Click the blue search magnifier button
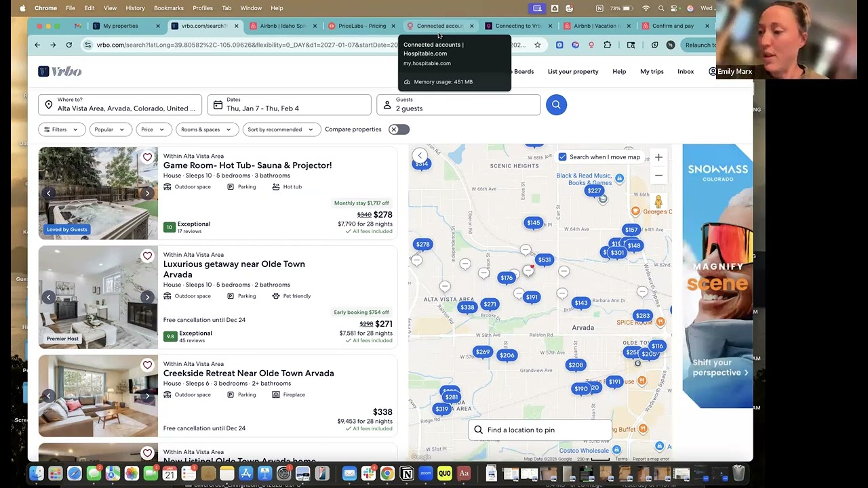 click(556, 104)
